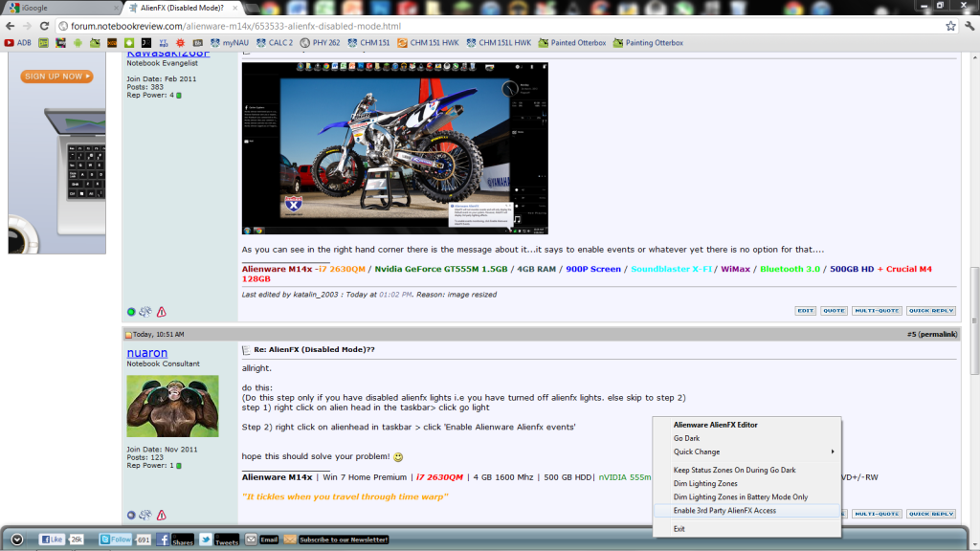This screenshot has width=980, height=551.
Task: Focus the address bar URL field
Action: click(500, 26)
